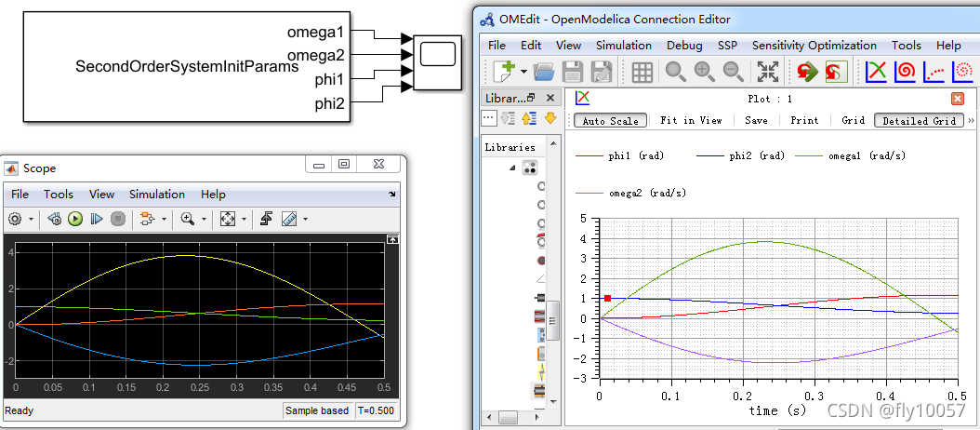Click maximize axes icon in Scope plot corner
980x430 pixels.
point(392,239)
